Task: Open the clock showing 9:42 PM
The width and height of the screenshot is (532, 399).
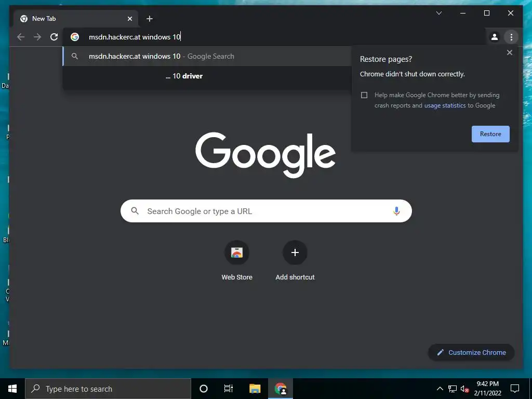Action: 487,389
